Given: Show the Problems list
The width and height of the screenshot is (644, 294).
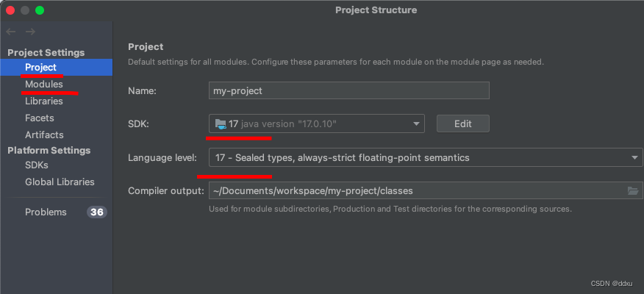Looking at the screenshot, I should (46, 212).
